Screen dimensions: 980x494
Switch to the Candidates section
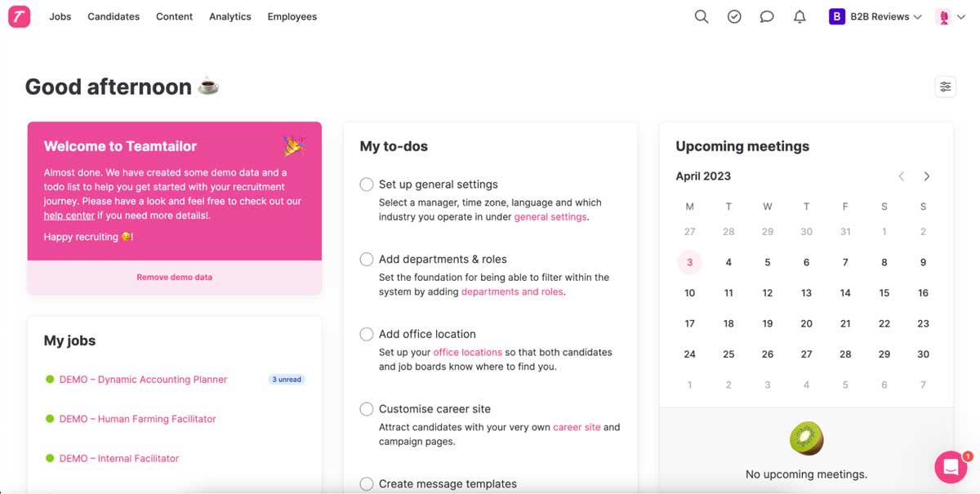[113, 16]
